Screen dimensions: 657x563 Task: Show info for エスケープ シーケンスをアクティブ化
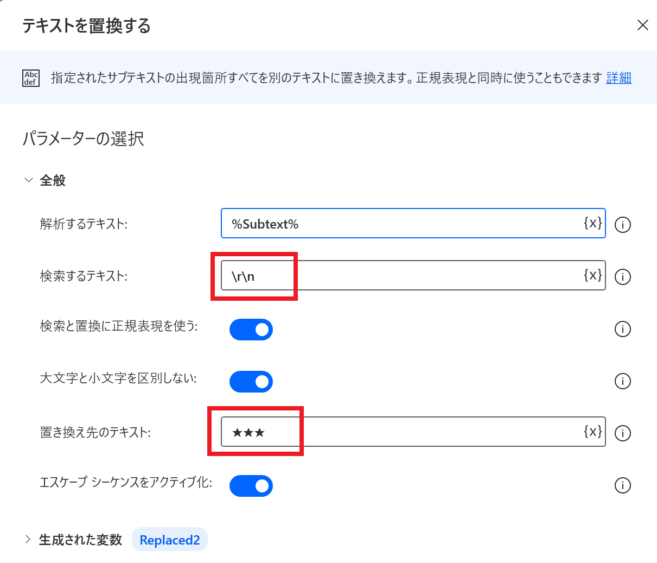coord(623,485)
